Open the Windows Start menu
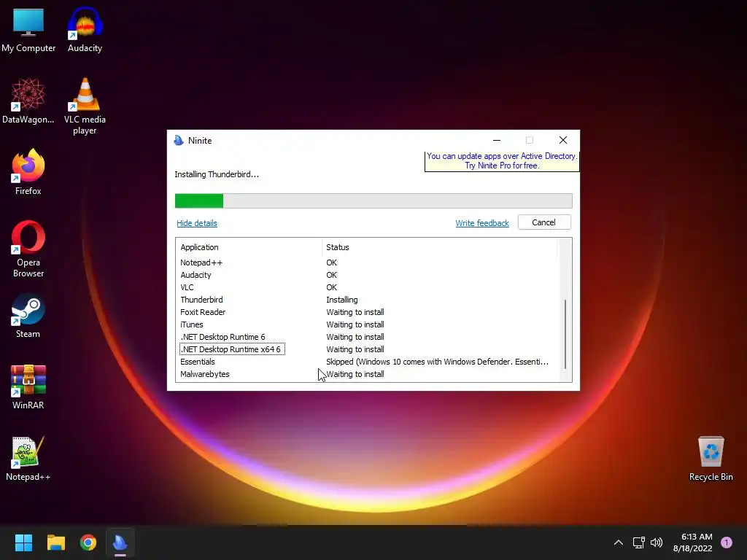This screenshot has width=747, height=560. coord(23,542)
